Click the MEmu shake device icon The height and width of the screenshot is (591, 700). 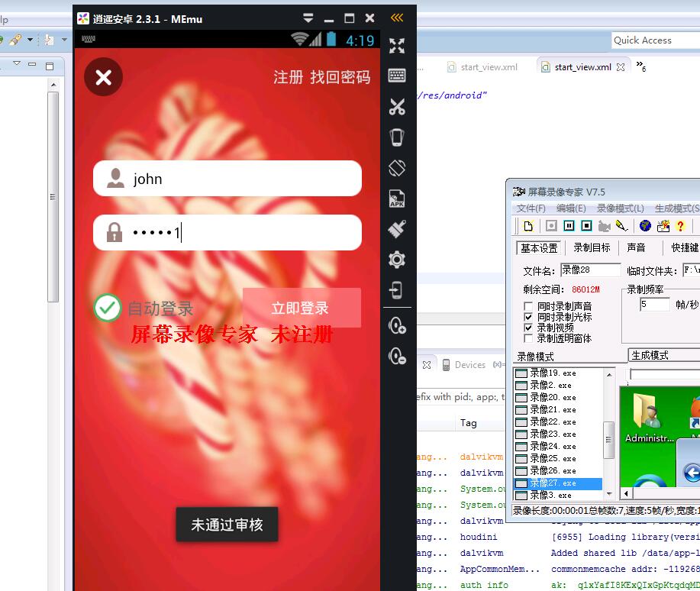pos(397,137)
